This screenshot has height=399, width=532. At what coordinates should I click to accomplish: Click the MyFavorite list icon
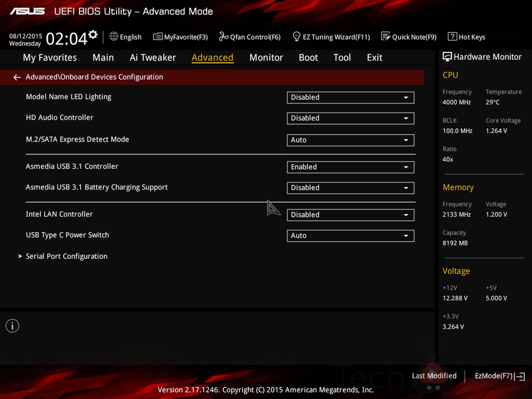[x=158, y=37]
